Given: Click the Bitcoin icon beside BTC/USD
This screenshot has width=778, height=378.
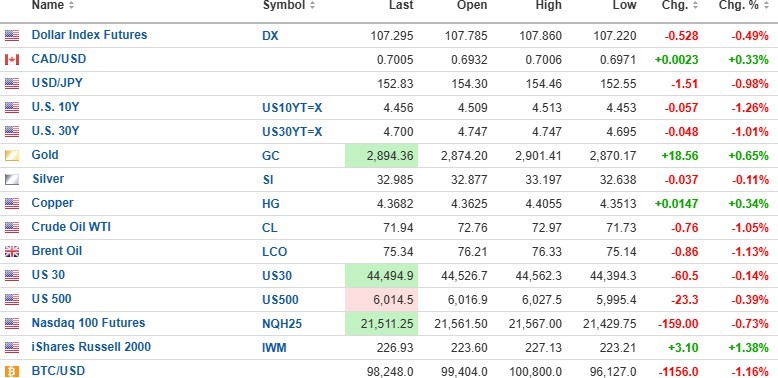Looking at the screenshot, I should pos(12,371).
